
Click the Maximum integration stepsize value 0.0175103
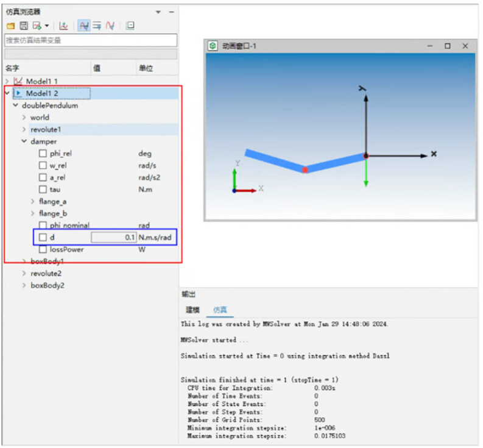(330, 436)
